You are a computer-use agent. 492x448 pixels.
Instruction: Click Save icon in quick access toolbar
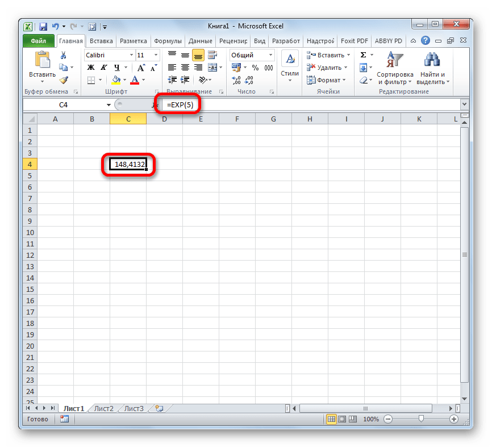(43, 26)
